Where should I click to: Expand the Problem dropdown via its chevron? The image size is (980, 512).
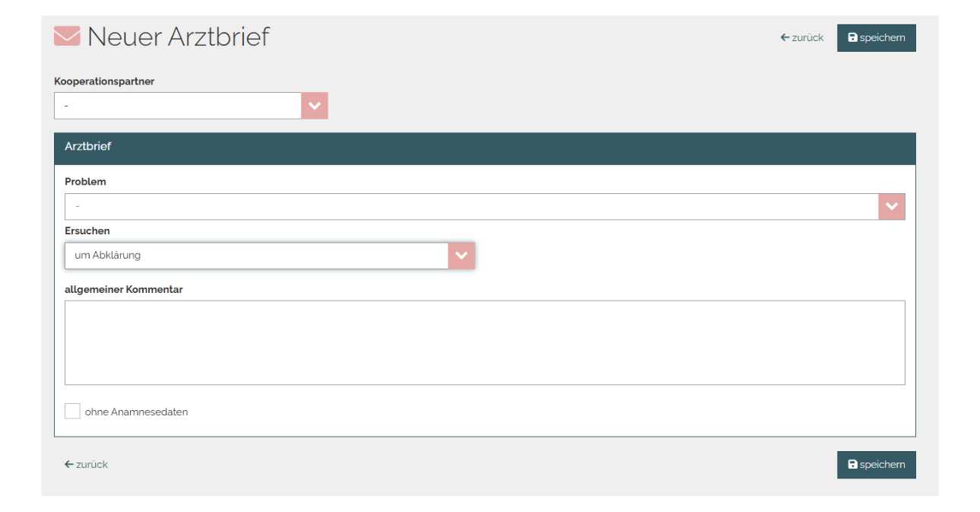pyautogui.click(x=892, y=206)
